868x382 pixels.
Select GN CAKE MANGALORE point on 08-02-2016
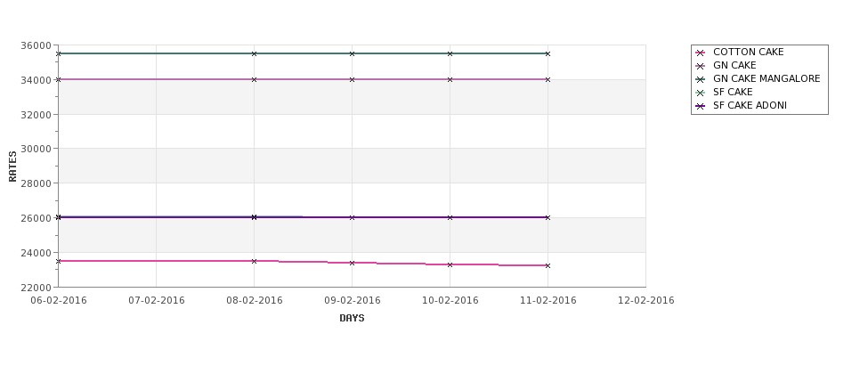click(x=254, y=53)
